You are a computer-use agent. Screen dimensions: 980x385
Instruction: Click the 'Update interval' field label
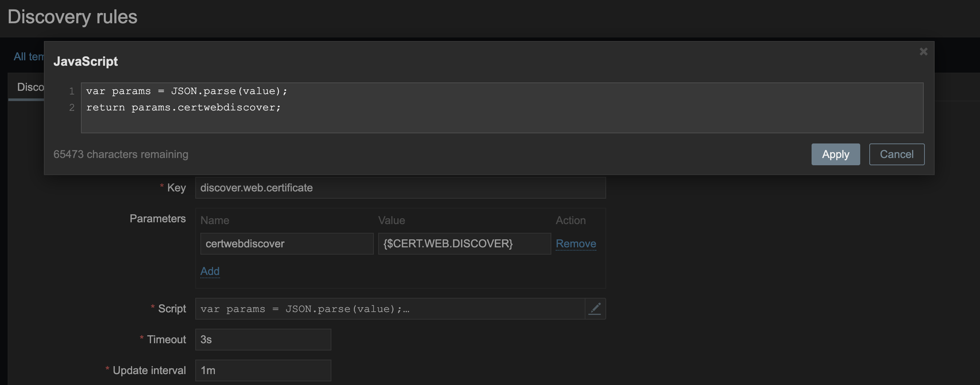click(149, 370)
